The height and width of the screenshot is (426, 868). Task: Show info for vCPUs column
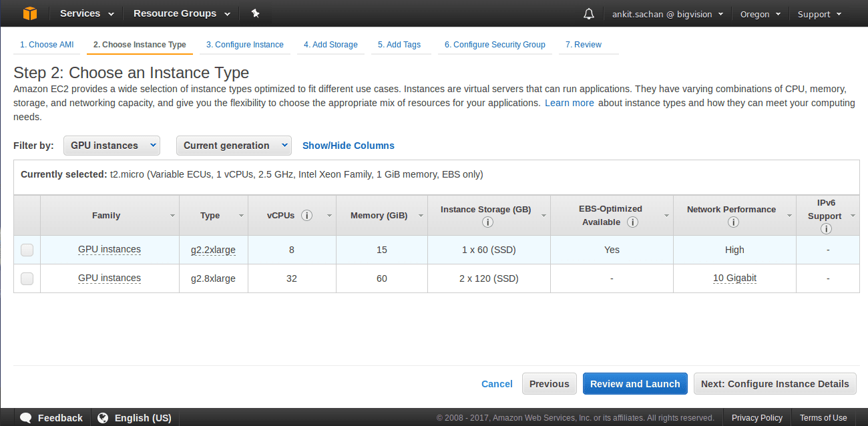pos(307,216)
